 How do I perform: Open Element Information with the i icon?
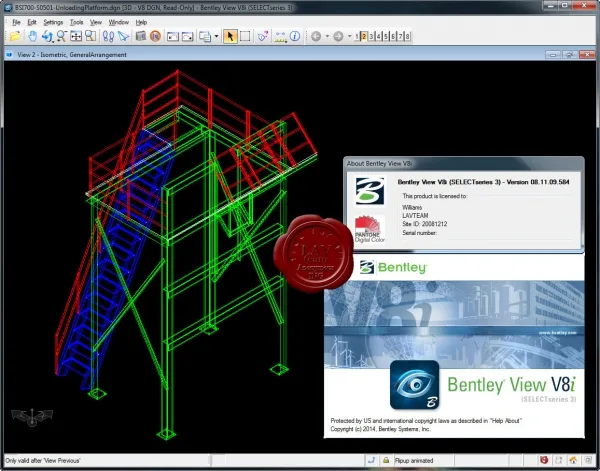[x=295, y=36]
